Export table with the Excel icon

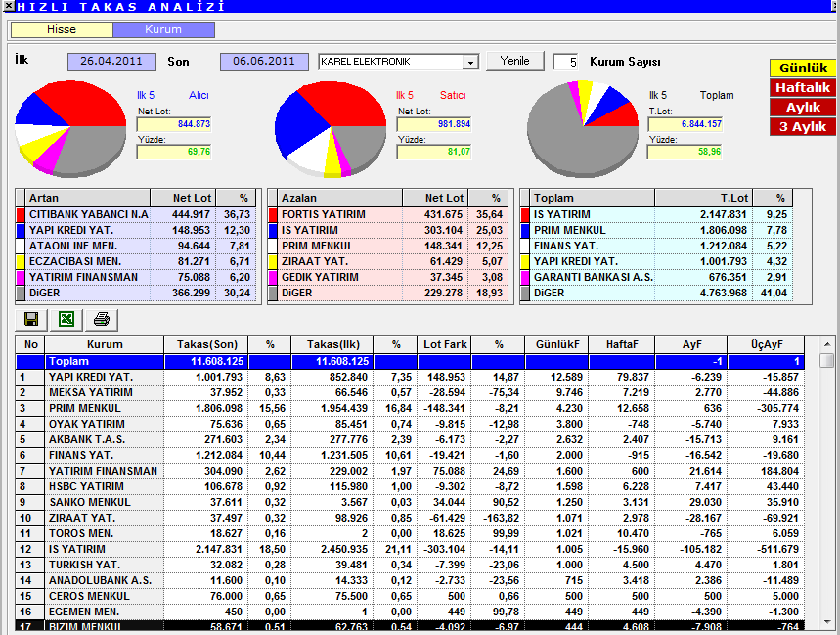pos(66,320)
